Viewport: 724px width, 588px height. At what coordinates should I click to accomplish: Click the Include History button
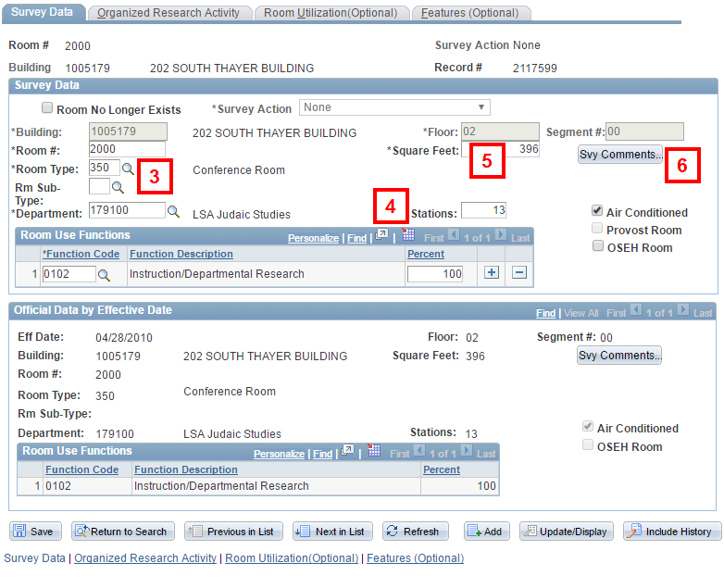tap(671, 532)
